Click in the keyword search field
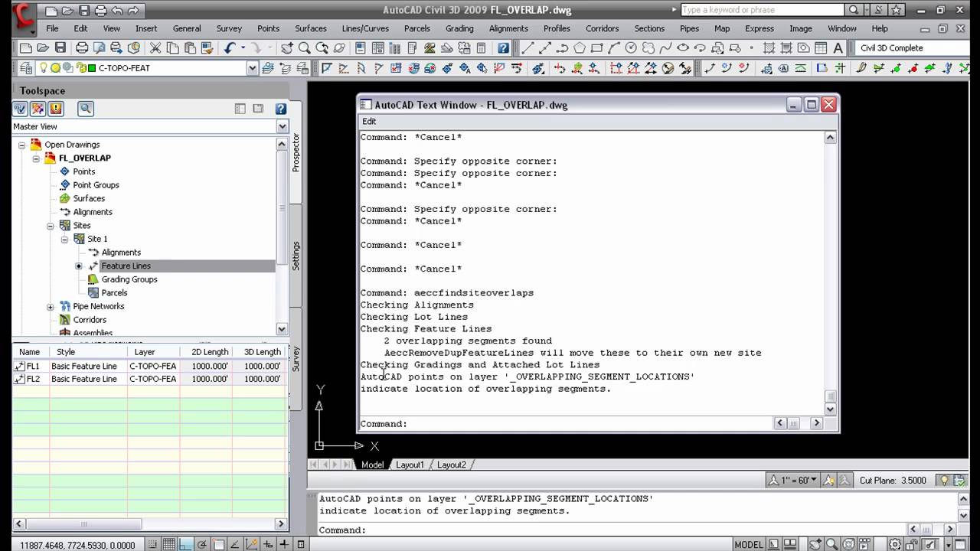The width and height of the screenshot is (980, 551). pos(762,10)
